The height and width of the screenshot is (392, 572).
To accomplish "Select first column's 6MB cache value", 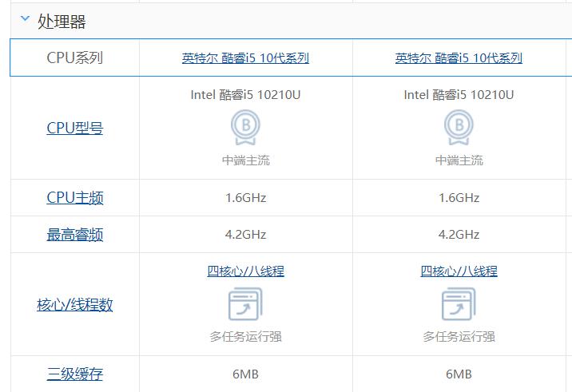I will tap(245, 374).
